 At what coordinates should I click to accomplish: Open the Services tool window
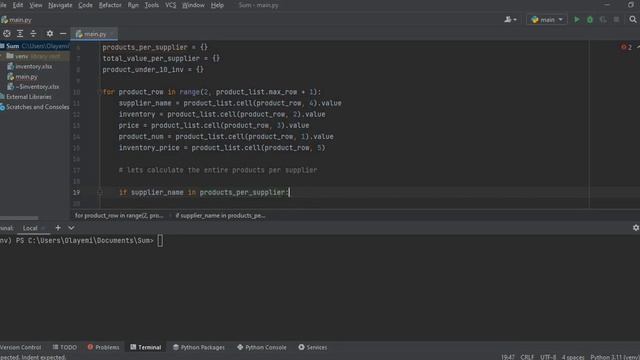[x=313, y=347]
